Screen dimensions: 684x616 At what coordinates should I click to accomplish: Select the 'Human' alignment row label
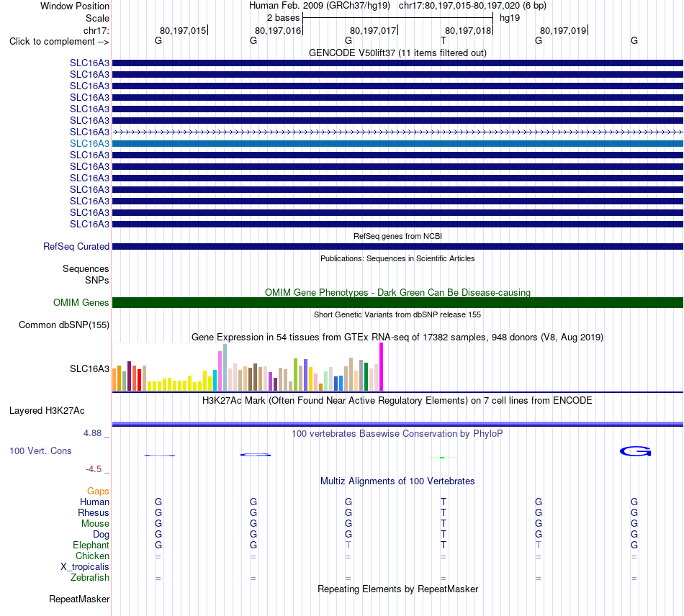(94, 502)
